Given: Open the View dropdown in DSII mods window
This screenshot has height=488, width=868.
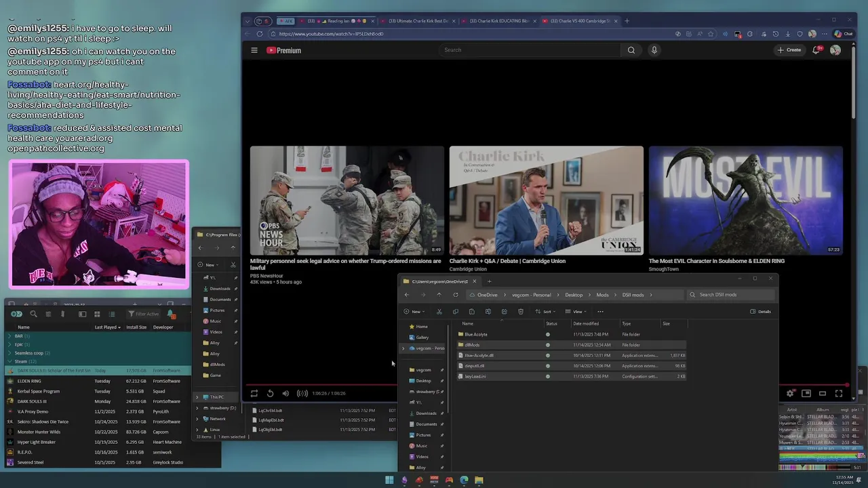Looking at the screenshot, I should (x=576, y=312).
